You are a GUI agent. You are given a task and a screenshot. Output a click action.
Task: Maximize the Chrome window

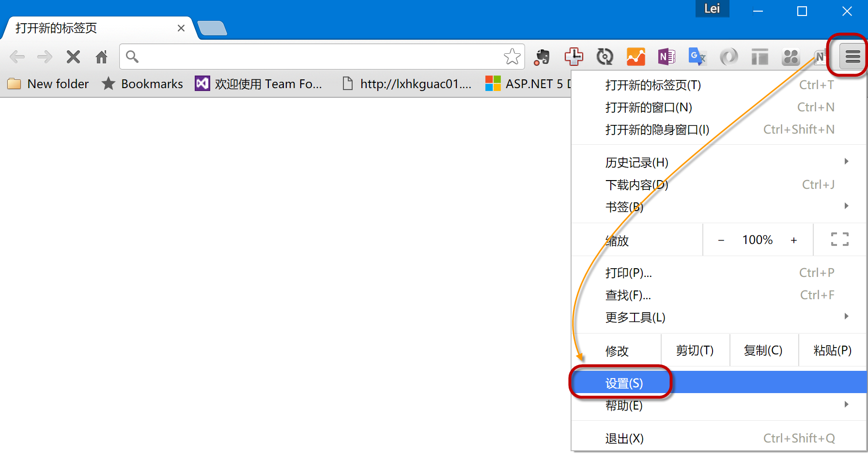tap(802, 11)
